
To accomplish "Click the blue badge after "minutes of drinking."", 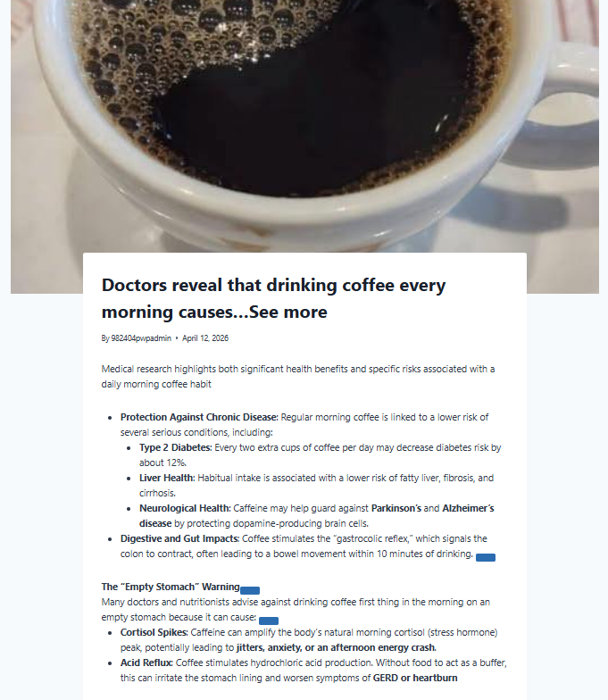I will (486, 557).
